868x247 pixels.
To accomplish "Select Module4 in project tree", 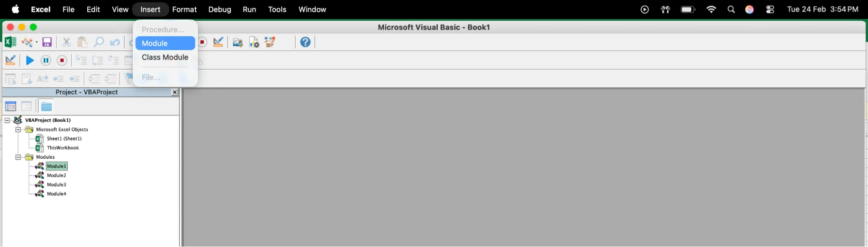I will pyautogui.click(x=56, y=194).
